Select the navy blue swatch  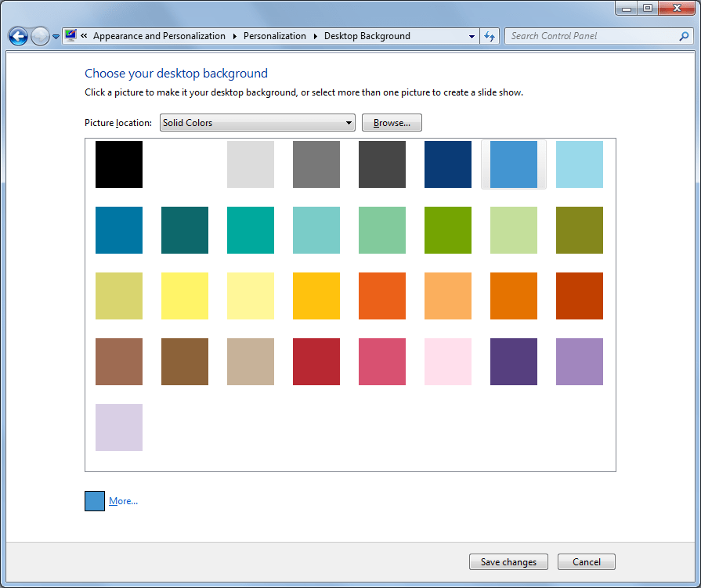tap(447, 164)
